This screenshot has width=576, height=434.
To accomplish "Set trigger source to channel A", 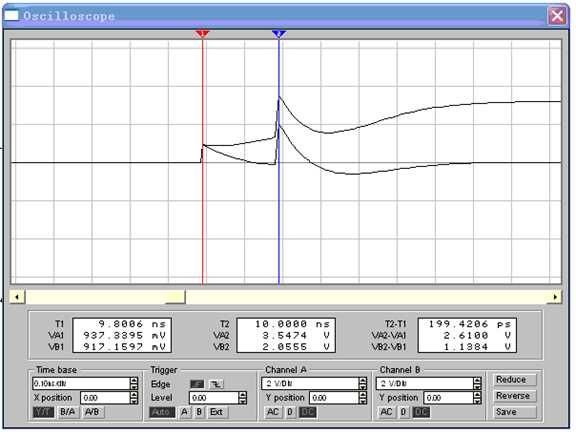I will click(185, 412).
